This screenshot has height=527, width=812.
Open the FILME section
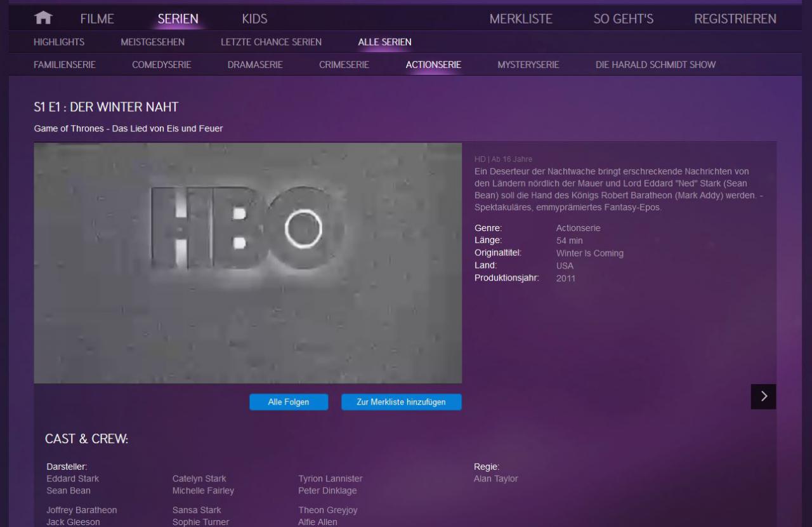tap(97, 19)
